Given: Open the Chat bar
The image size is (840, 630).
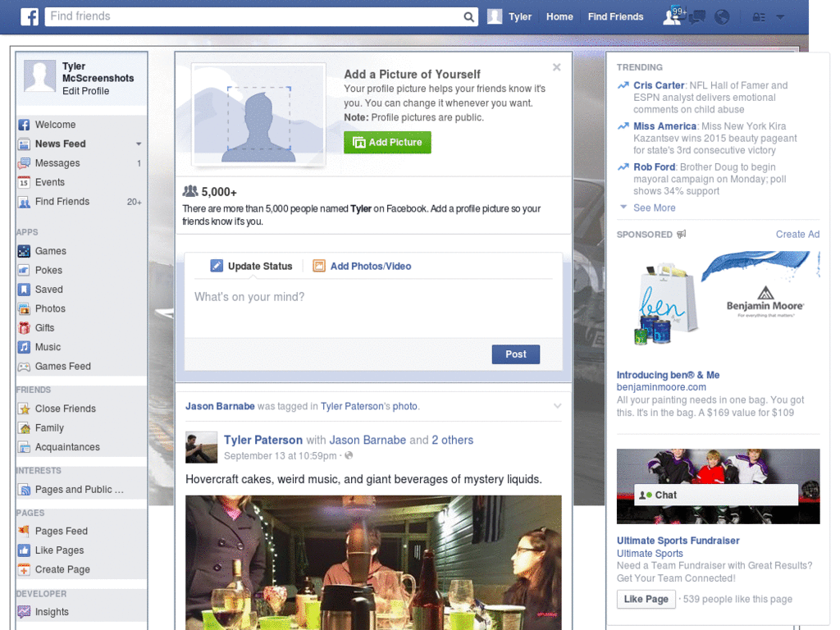Looking at the screenshot, I should (x=715, y=495).
